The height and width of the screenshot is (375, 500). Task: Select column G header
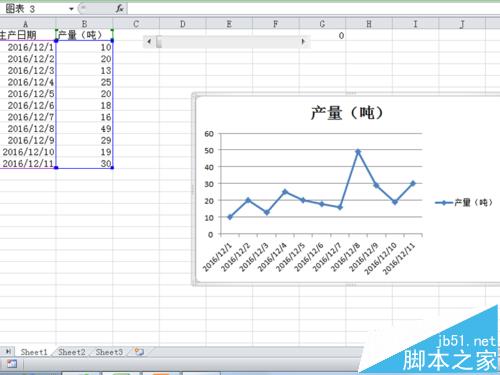click(322, 24)
